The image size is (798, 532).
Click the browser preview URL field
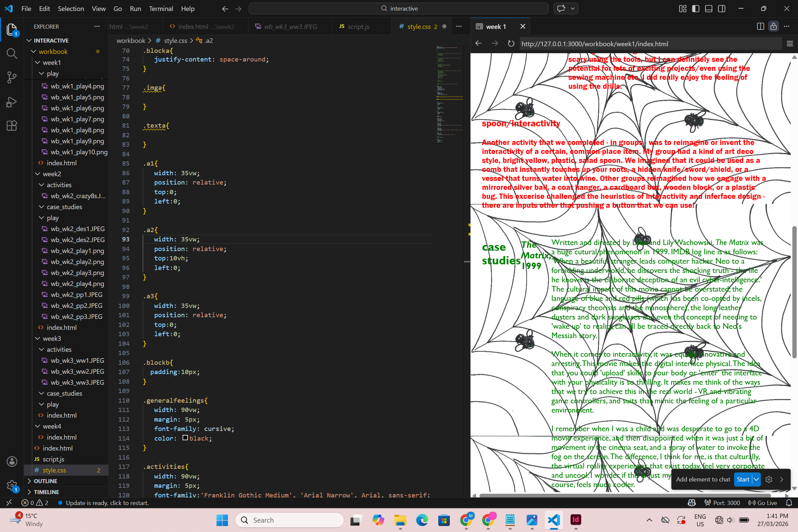coord(645,44)
